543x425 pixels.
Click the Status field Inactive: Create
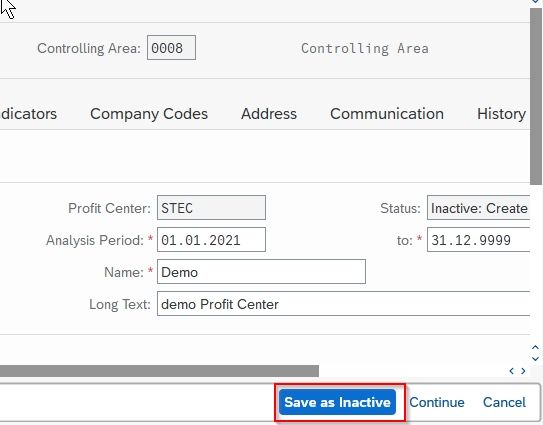click(479, 207)
